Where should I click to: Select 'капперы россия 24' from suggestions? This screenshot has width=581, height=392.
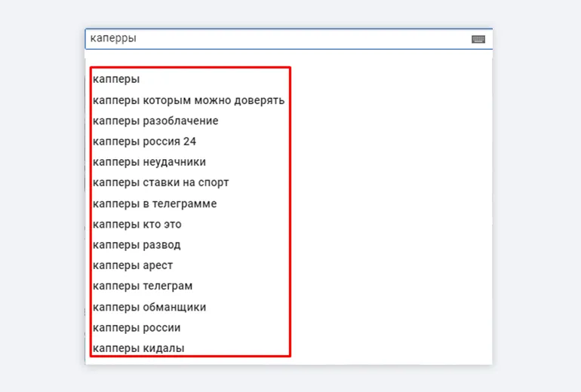point(144,142)
